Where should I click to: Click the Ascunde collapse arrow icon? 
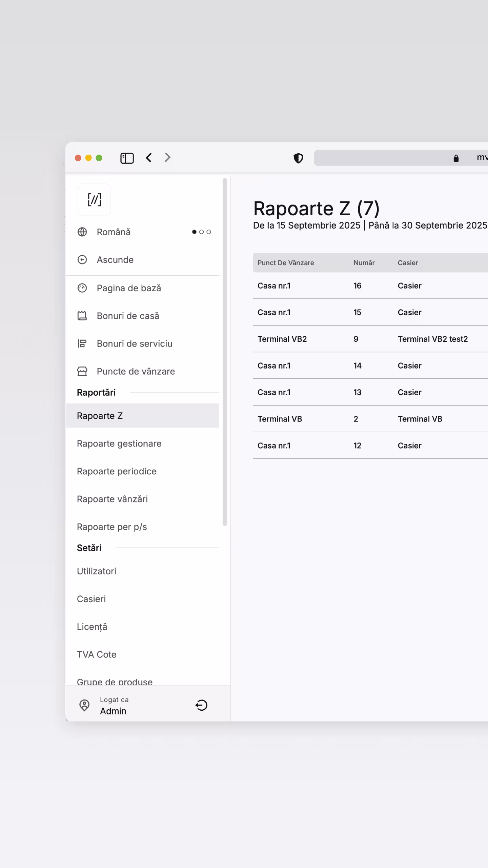pyautogui.click(x=82, y=260)
